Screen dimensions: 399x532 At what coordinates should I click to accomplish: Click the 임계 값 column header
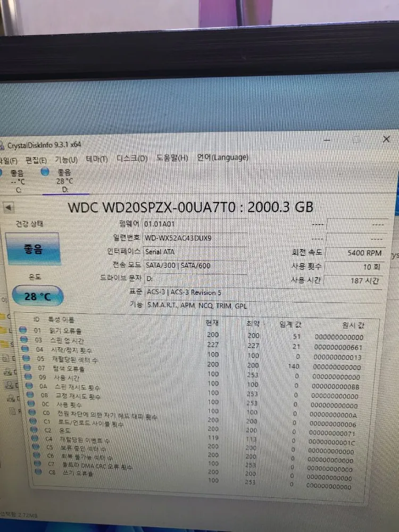point(290,325)
